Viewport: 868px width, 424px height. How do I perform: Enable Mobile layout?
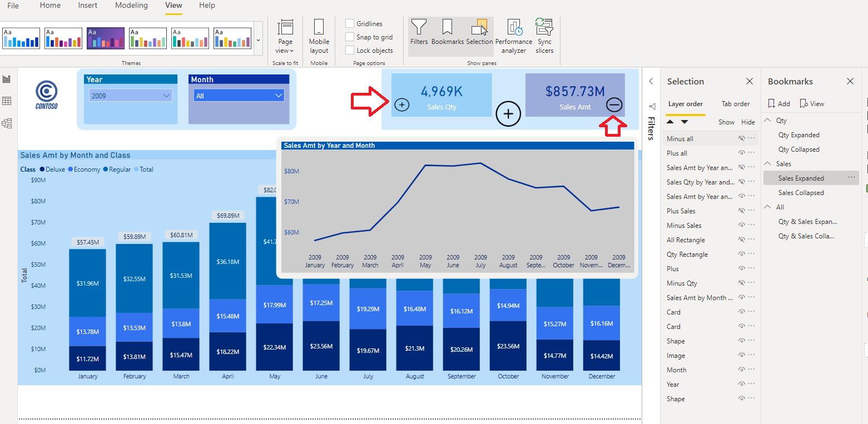tap(319, 35)
